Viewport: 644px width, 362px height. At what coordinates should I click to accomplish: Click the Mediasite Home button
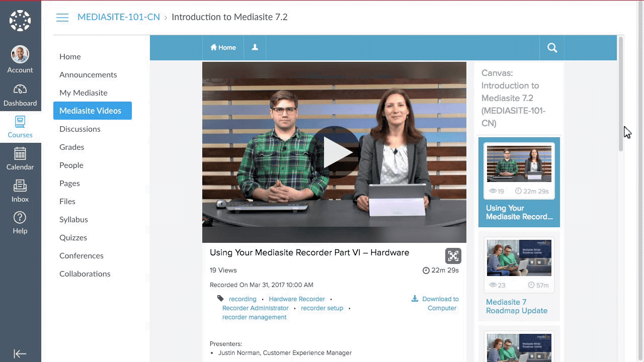223,48
